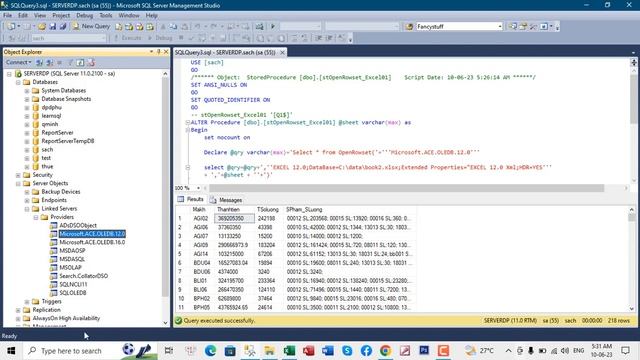Open the Help menu

tap(151, 16)
